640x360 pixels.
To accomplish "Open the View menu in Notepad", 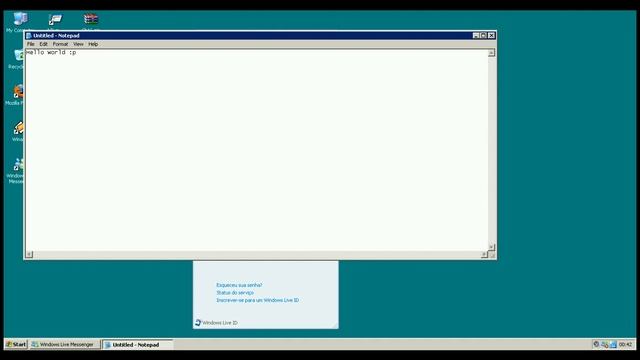I will click(78, 44).
